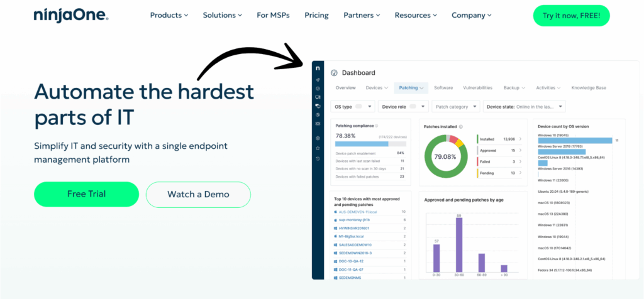
Task: Open the history clock icon in the sidebar
Action: click(318, 158)
